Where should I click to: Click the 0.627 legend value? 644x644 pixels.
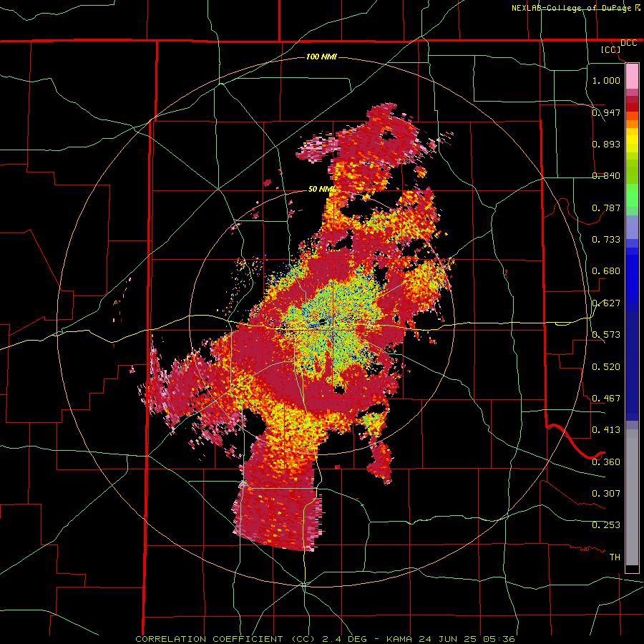[x=606, y=303]
